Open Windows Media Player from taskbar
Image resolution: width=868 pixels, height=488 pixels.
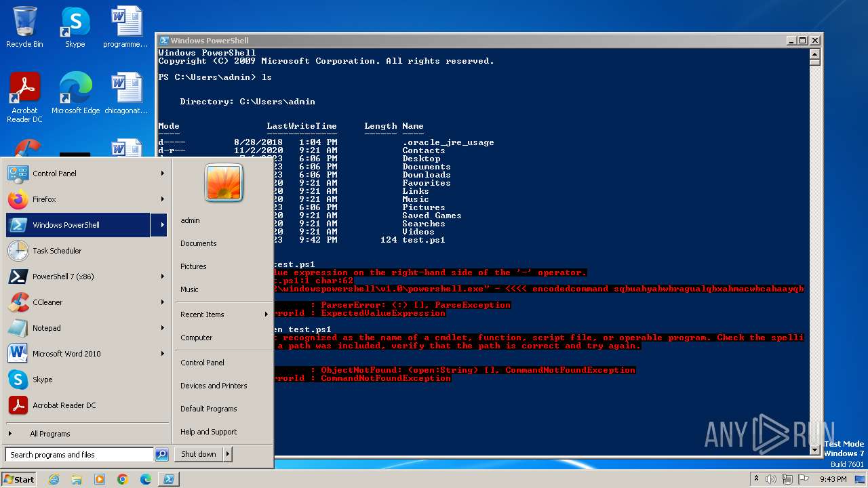[x=100, y=479]
